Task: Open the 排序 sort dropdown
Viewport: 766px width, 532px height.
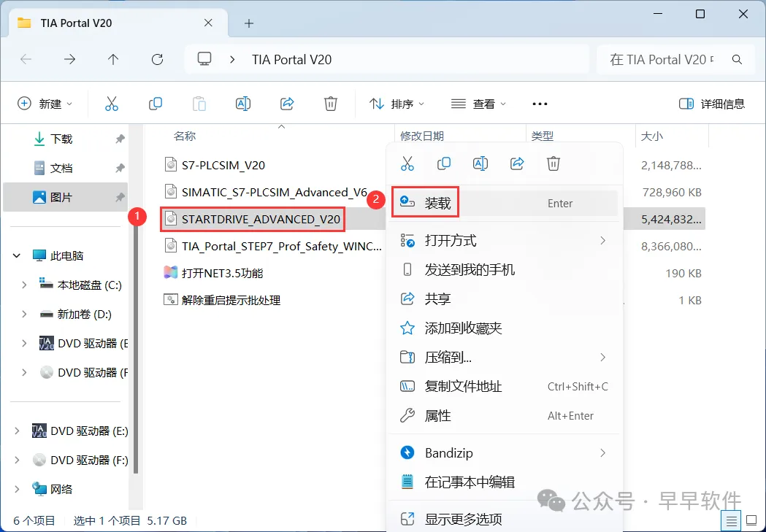Action: tap(397, 104)
